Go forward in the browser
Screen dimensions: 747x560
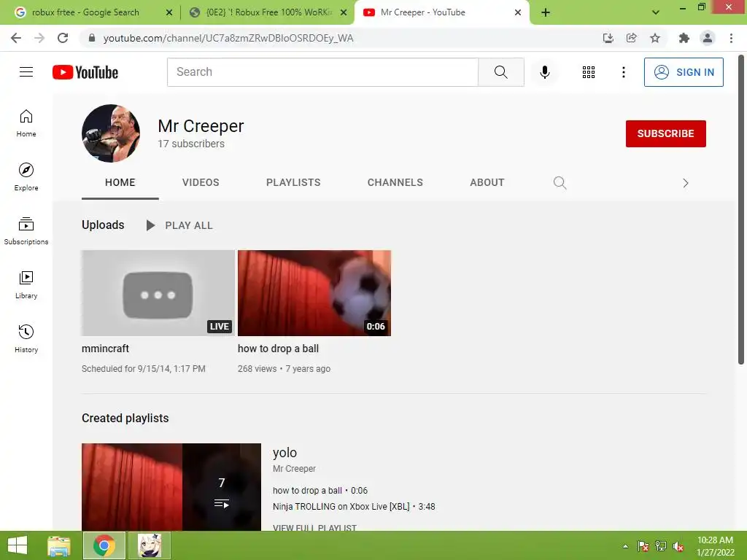click(39, 38)
